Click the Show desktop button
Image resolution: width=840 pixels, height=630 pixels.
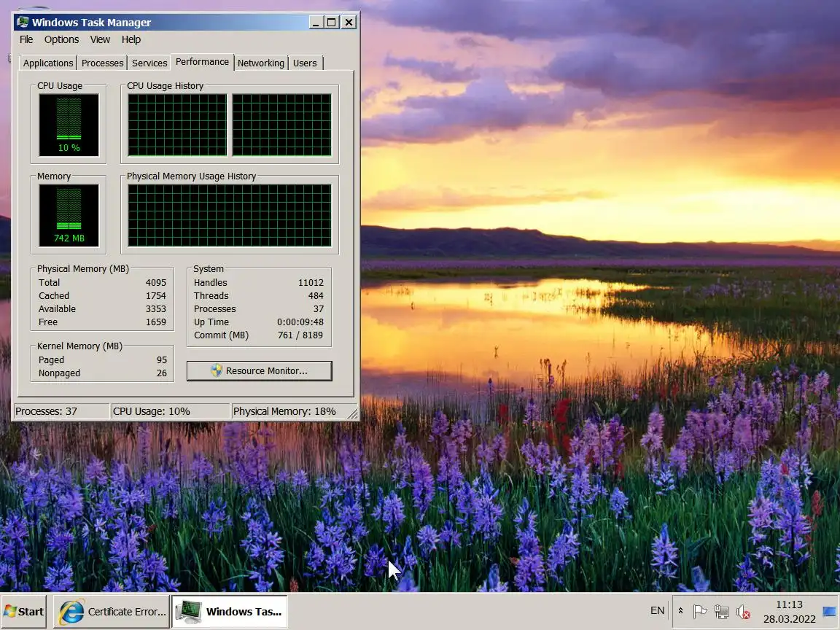(x=829, y=611)
